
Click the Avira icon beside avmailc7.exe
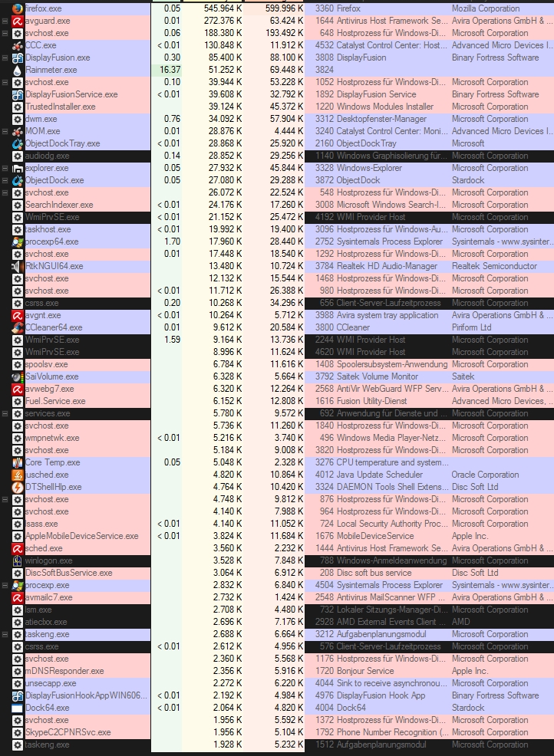coord(18,597)
